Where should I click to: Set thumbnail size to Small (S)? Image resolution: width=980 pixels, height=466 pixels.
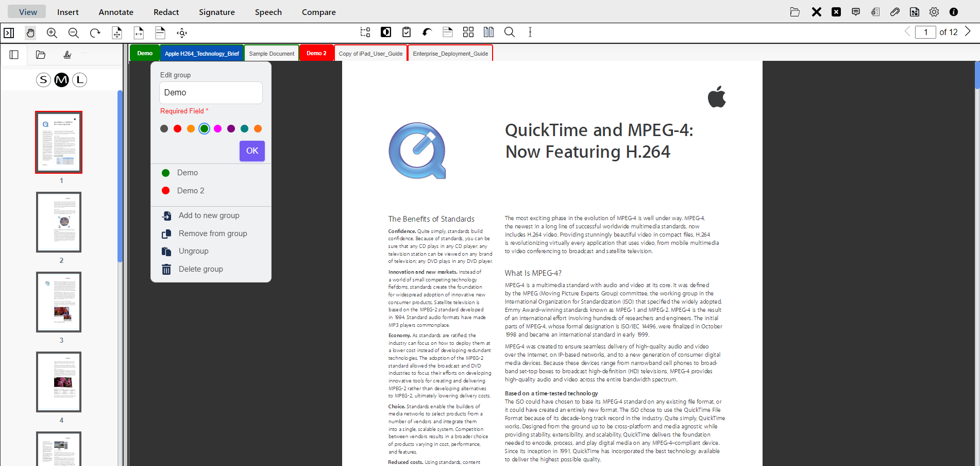(x=43, y=80)
